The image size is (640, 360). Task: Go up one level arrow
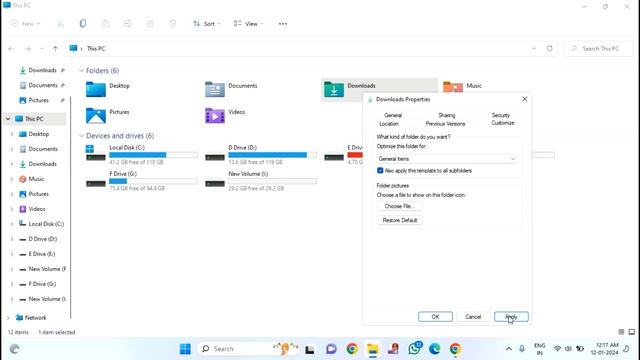55,49
